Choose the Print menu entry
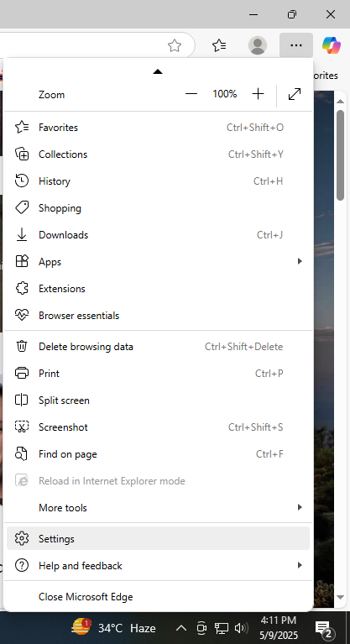 (158, 374)
